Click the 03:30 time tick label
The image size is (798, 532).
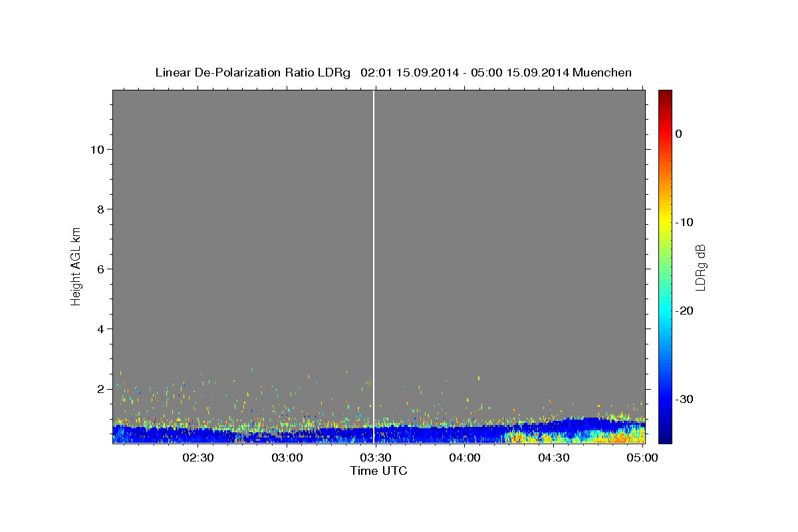tap(376, 458)
